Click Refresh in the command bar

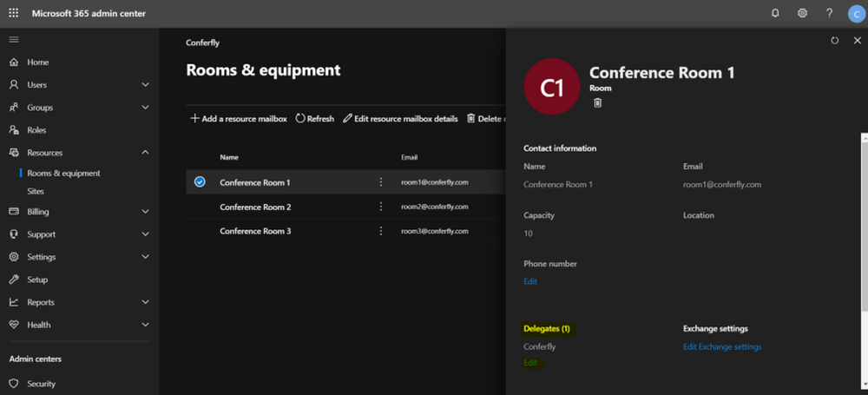315,119
